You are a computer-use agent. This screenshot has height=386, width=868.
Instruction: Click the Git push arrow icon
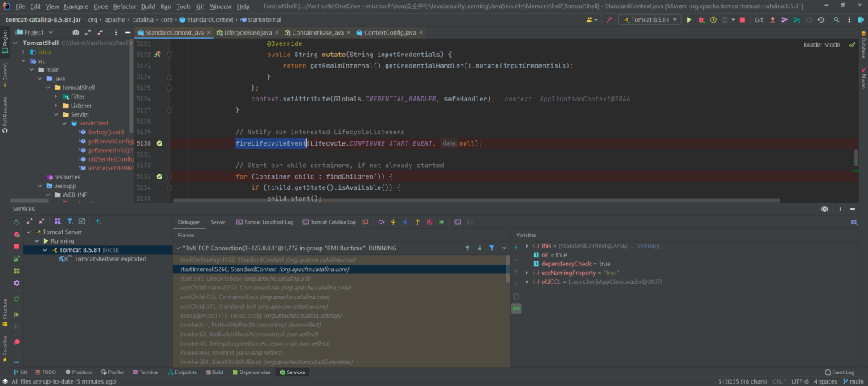pyautogui.click(x=784, y=19)
